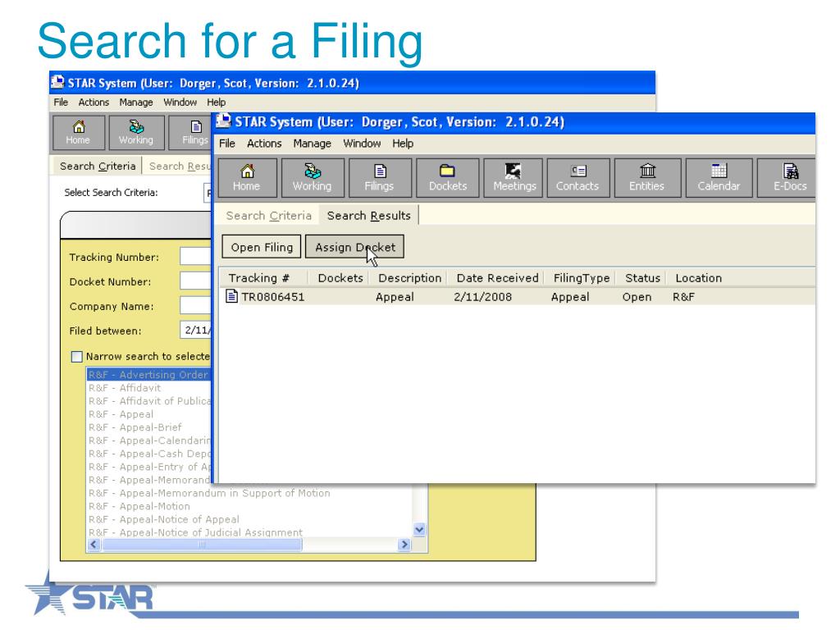Click the Filed between date field
Viewport: 840px width, 630px height.
coord(196,331)
